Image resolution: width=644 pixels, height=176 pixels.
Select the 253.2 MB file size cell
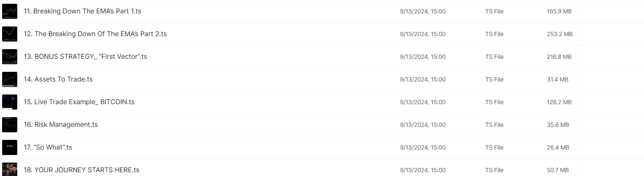tap(559, 34)
